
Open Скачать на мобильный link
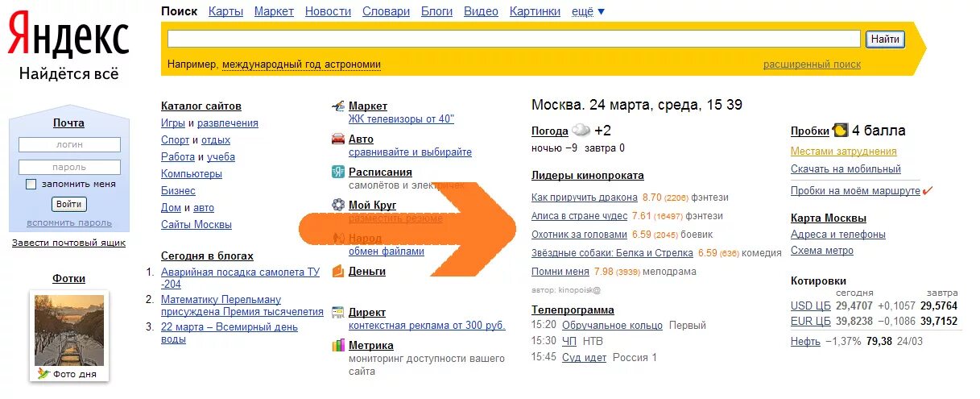click(846, 169)
